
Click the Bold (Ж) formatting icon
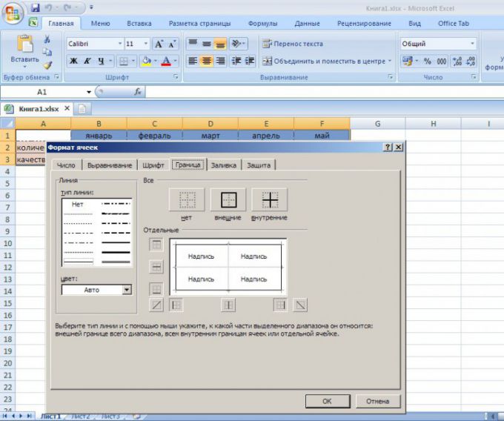(73, 61)
